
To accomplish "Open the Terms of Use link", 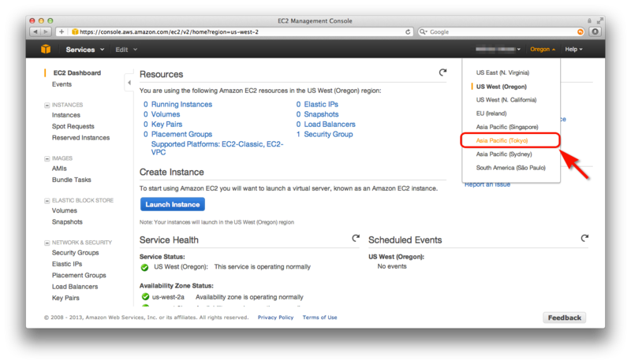I will pyautogui.click(x=320, y=318).
